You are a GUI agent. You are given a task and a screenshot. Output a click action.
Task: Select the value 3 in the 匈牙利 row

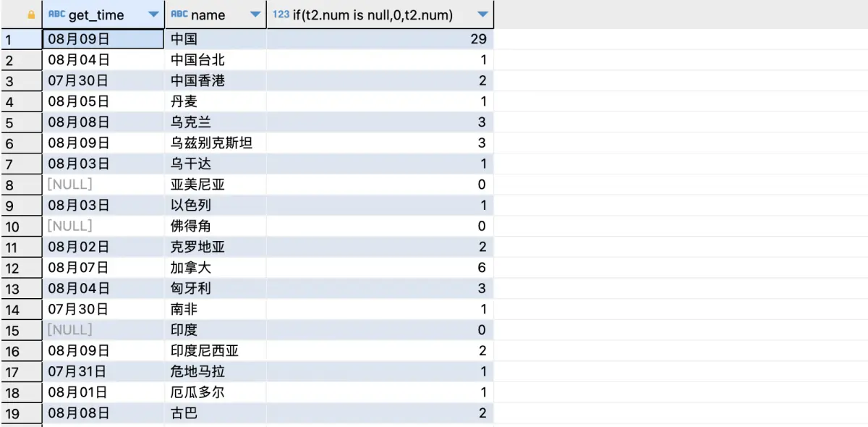coord(380,289)
